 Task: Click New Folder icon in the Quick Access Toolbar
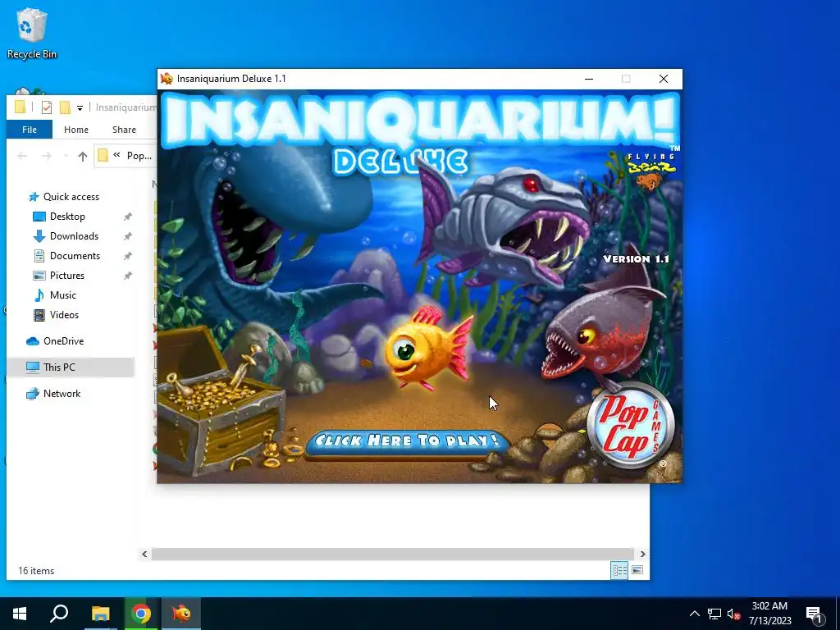click(65, 107)
